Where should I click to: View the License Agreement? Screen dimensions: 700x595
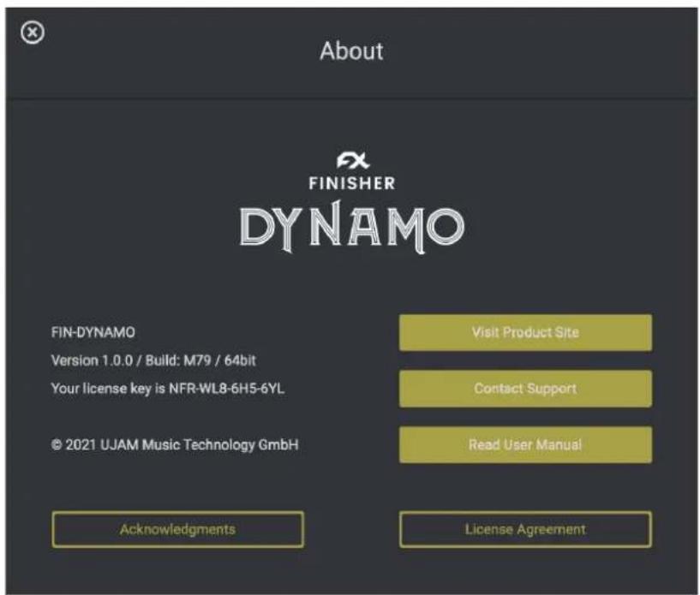pos(525,529)
